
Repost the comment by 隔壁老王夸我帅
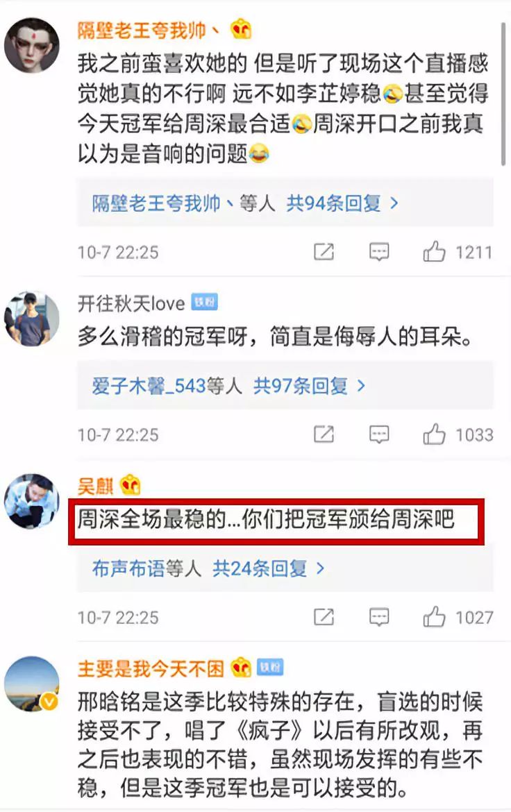324,252
